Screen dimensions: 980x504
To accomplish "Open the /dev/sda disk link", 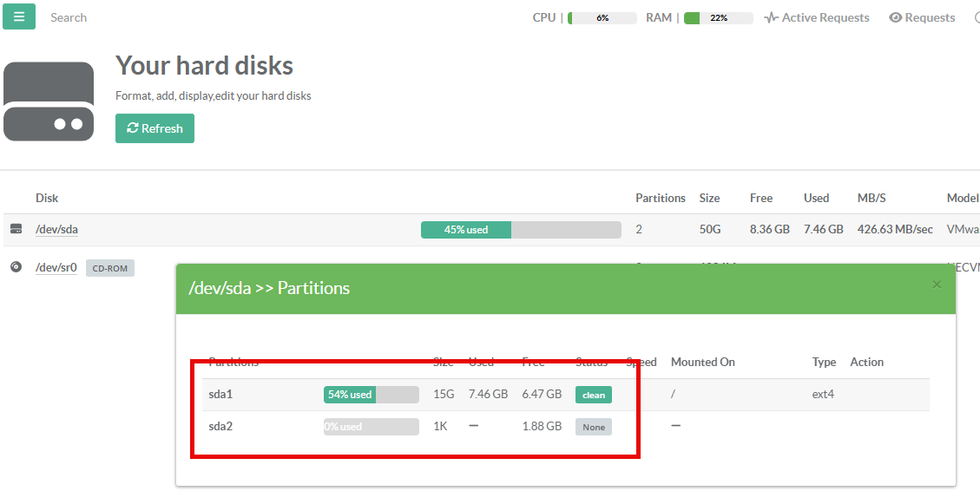I will 56,230.
